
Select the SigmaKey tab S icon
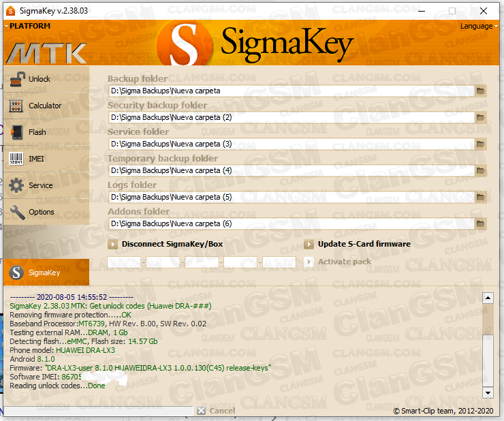(x=16, y=272)
